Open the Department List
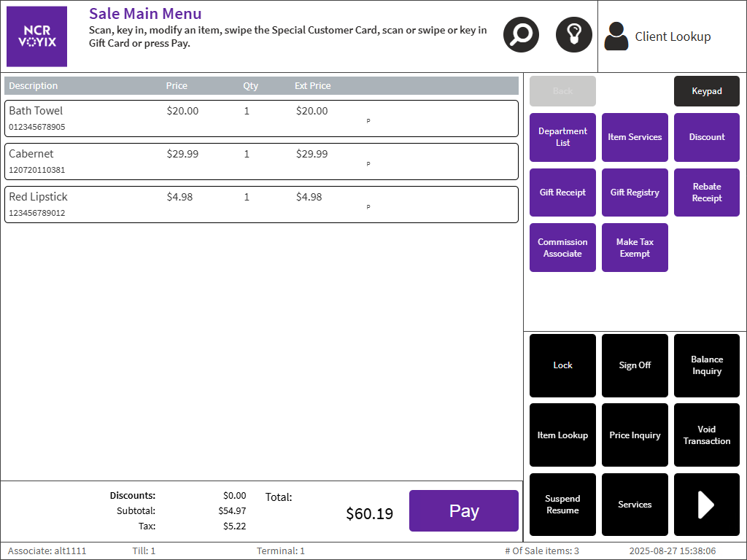Viewport: 747px width, 560px height. click(562, 137)
